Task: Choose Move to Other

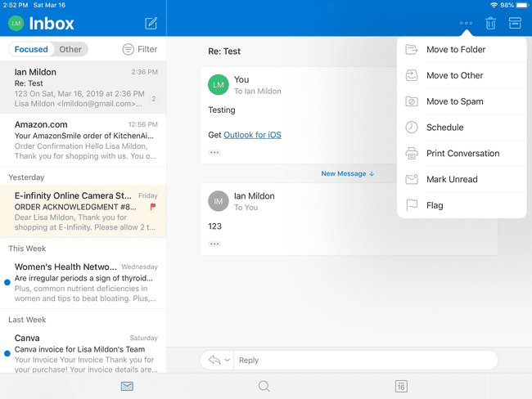Action: pos(462,75)
